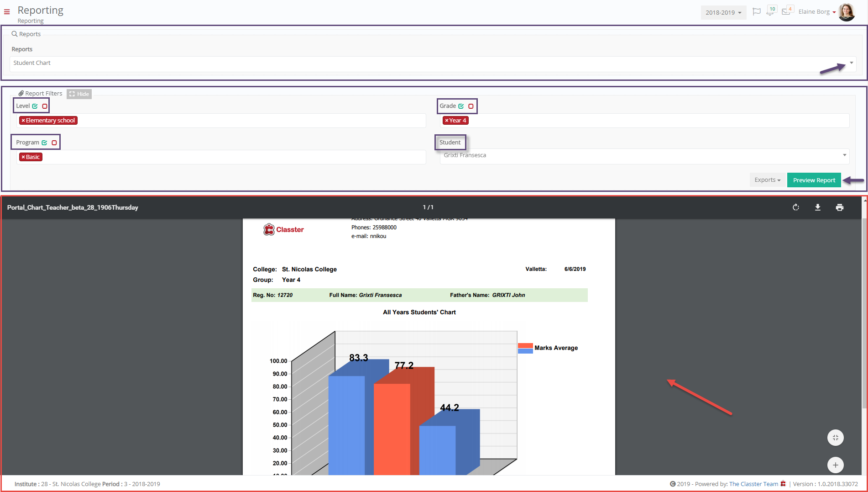Remove the Year 4 grade tag

click(x=447, y=121)
